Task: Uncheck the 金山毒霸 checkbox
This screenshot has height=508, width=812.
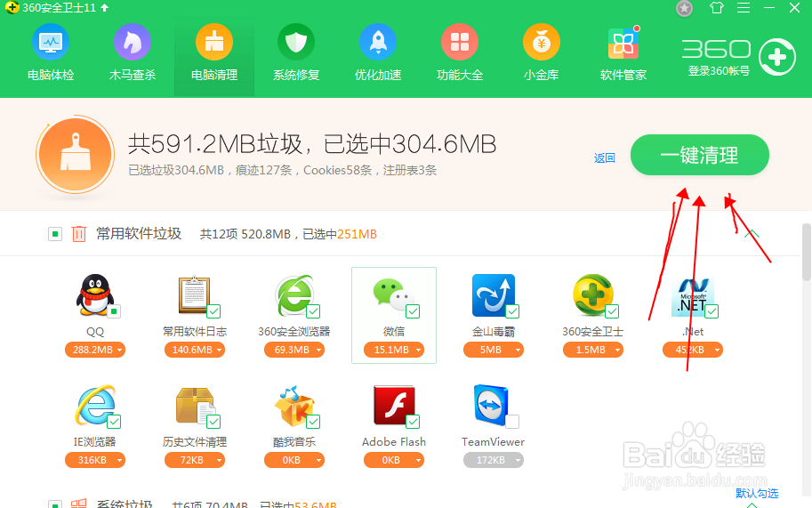Action: (x=512, y=311)
